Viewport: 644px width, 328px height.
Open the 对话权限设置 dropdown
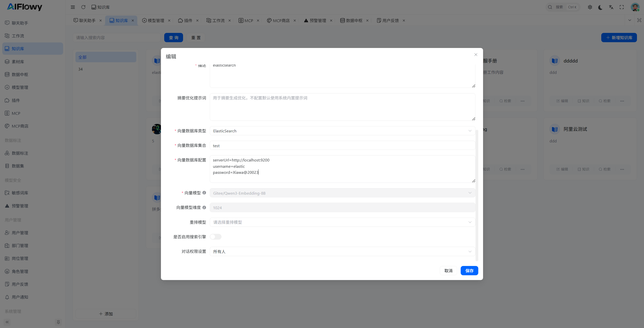pos(342,251)
